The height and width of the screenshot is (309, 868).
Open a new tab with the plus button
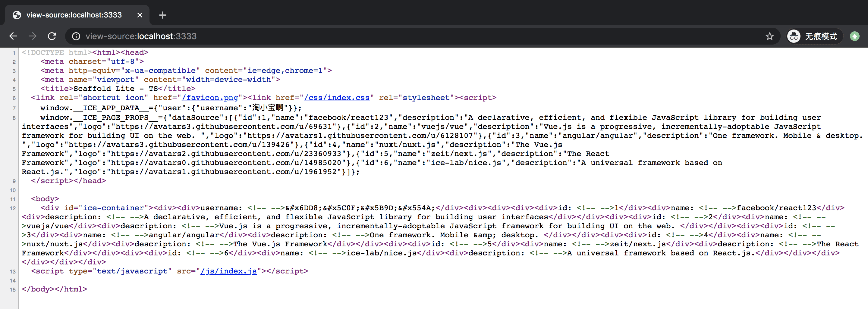(x=163, y=15)
